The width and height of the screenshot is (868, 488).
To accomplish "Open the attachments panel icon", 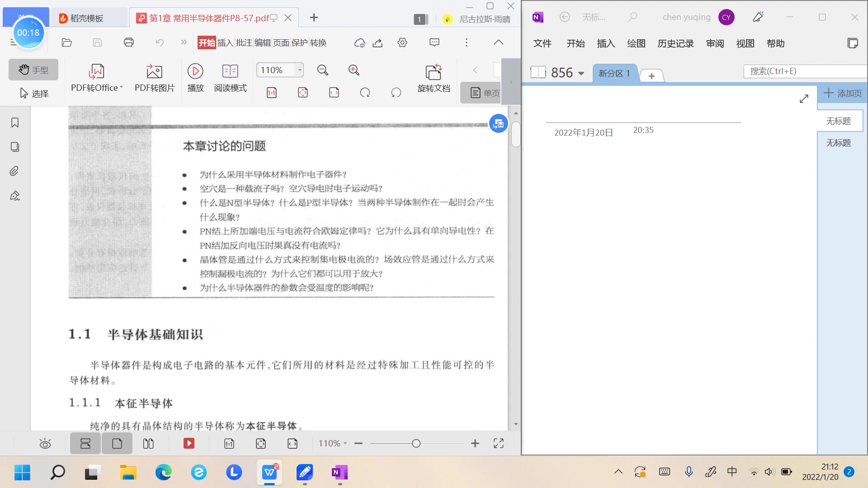I will point(14,171).
